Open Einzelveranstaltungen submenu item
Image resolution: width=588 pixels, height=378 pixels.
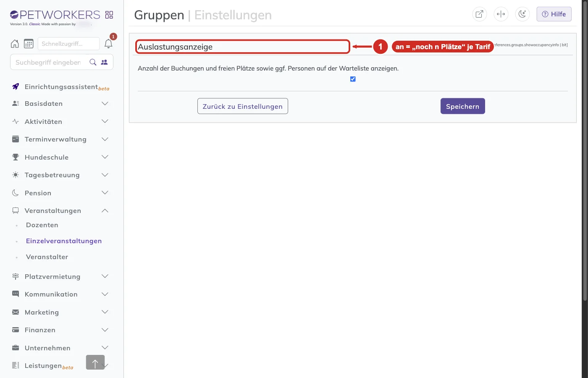64,241
